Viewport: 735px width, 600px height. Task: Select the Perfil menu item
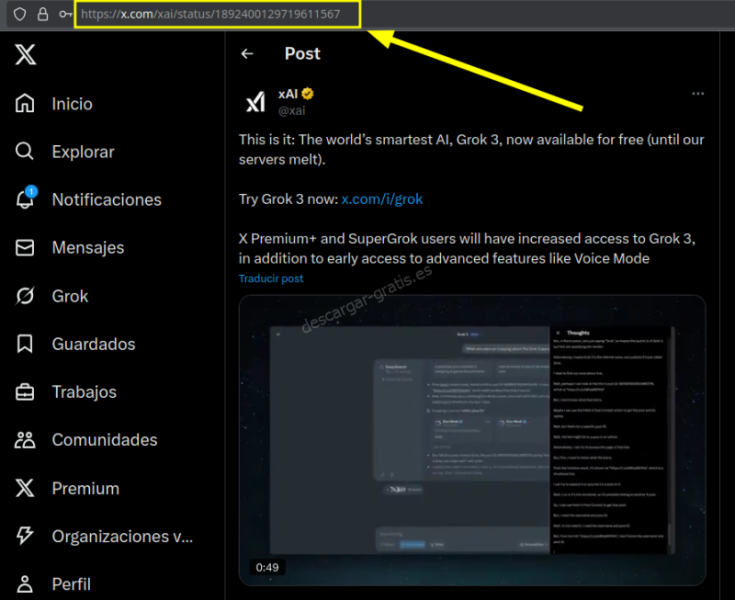pyautogui.click(x=71, y=584)
